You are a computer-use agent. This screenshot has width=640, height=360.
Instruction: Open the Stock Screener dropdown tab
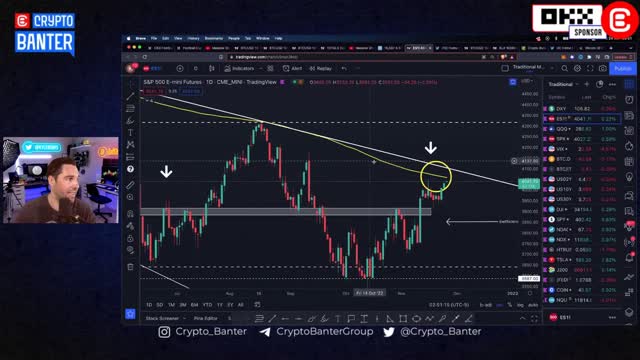pos(165,318)
